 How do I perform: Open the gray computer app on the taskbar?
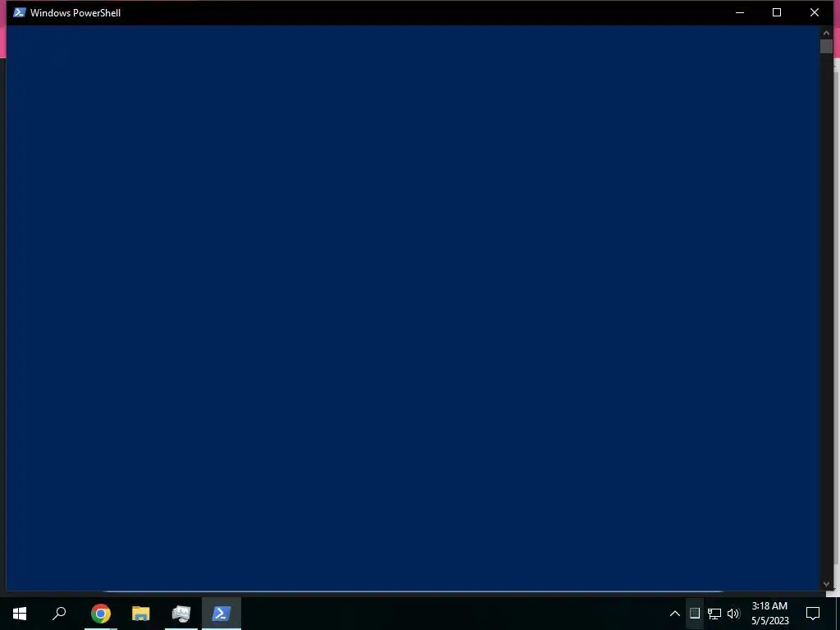[181, 614]
